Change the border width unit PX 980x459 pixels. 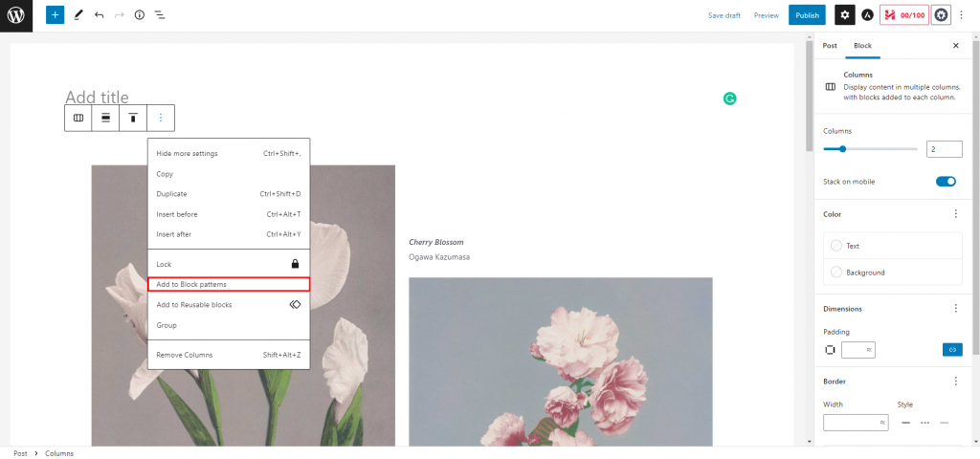point(883,423)
